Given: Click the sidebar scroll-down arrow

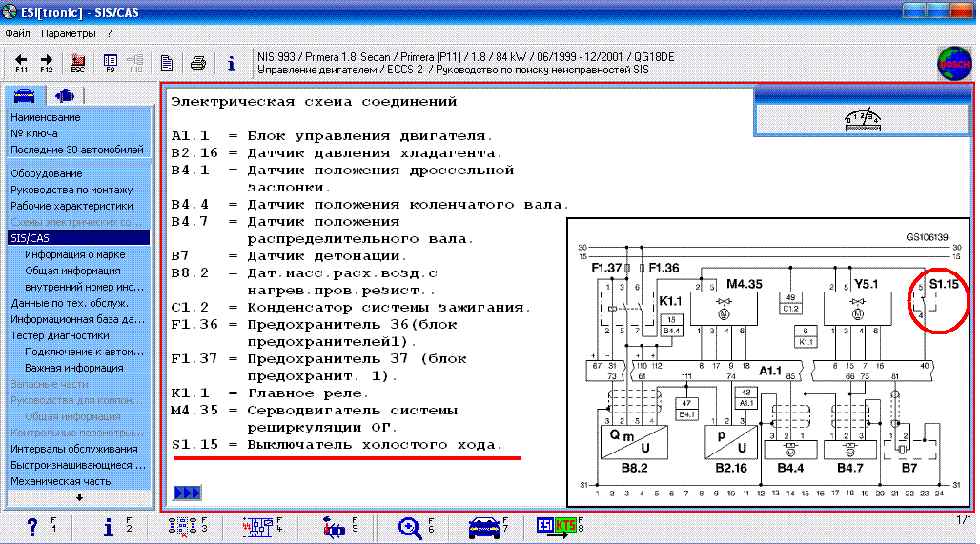Looking at the screenshot, I should (79, 497).
